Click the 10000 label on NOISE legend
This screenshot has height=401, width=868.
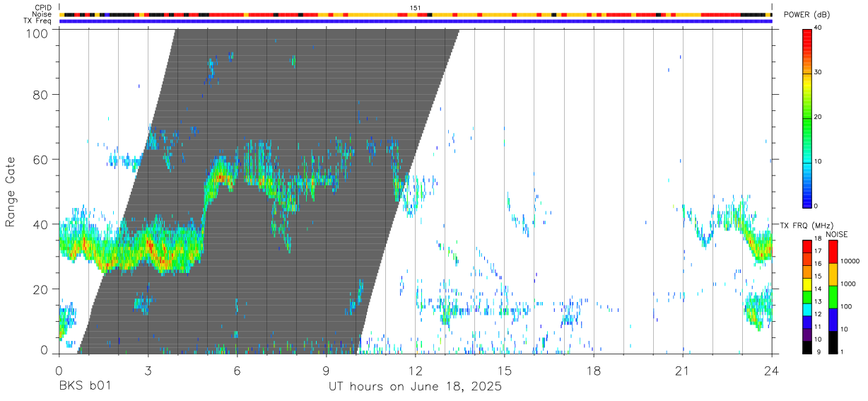click(850, 261)
